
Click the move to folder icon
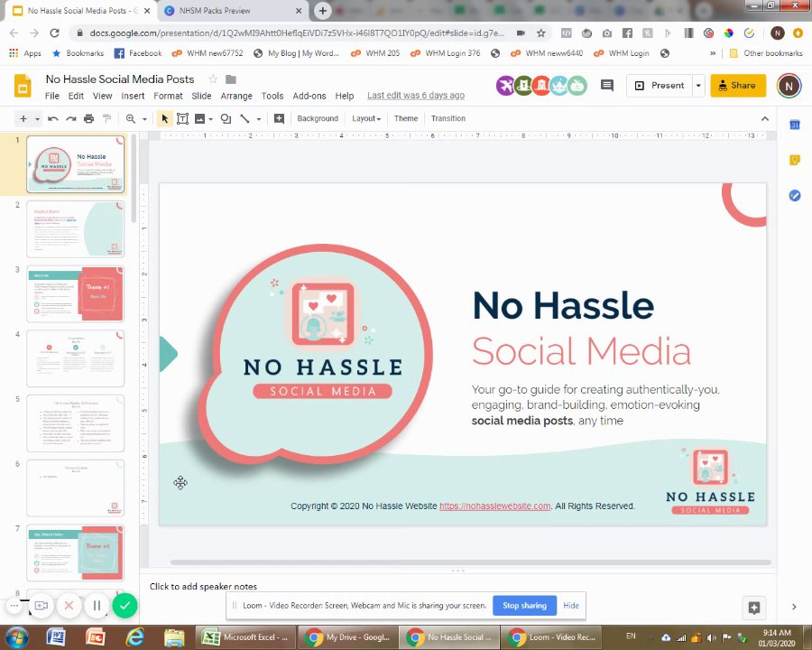231,79
